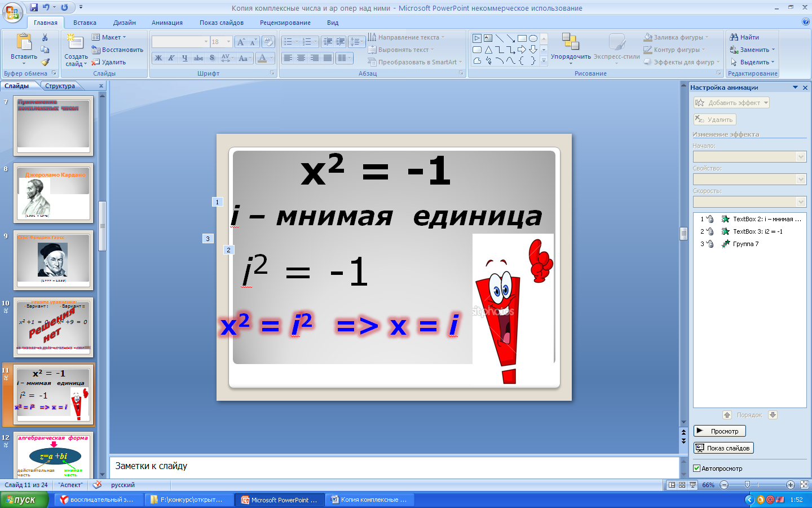Justify paragraph text
This screenshot has width=812, height=508.
point(328,58)
